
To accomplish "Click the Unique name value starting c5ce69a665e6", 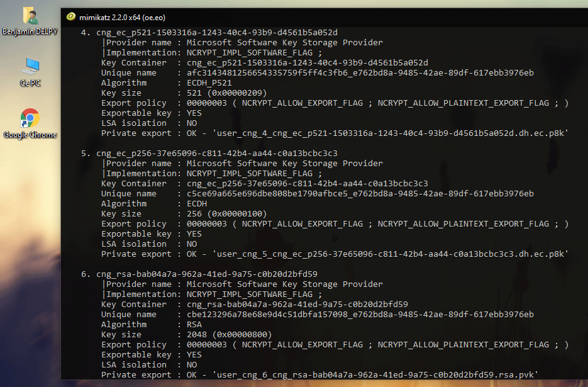I will (x=360, y=194).
